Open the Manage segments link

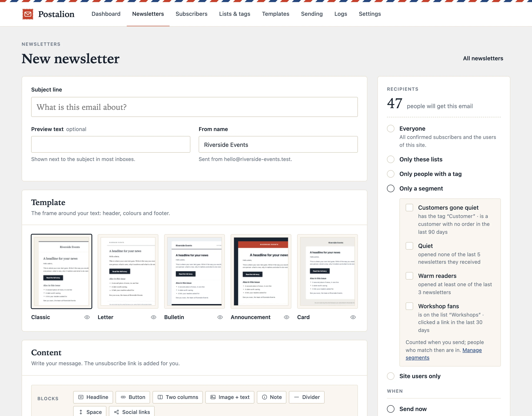(444, 354)
